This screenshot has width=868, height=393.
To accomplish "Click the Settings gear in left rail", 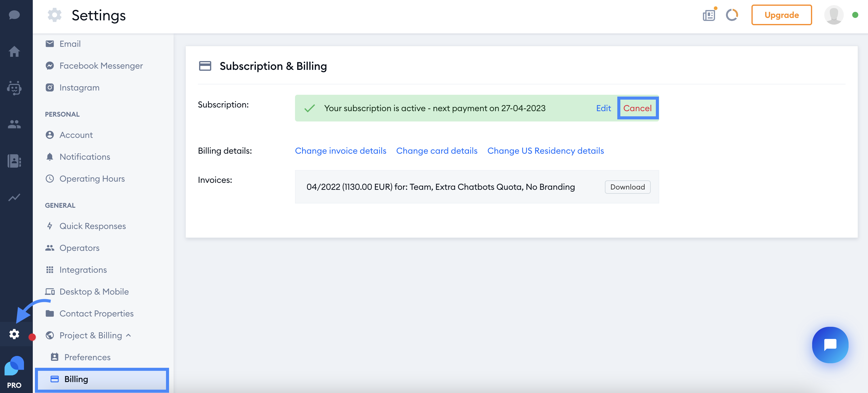I will coord(14,334).
